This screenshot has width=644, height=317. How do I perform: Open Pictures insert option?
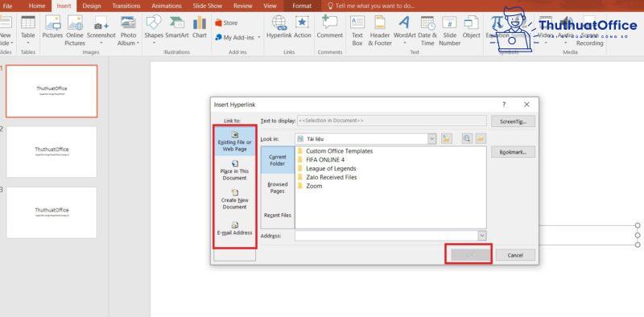click(x=52, y=27)
